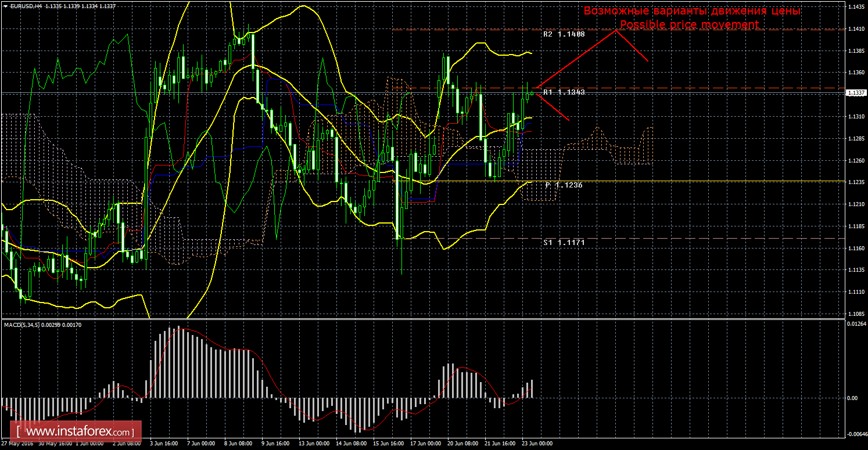Image resolution: width=868 pixels, height=450 pixels.
Task: Click the R1 1.1343 resistance label
Action: [564, 92]
